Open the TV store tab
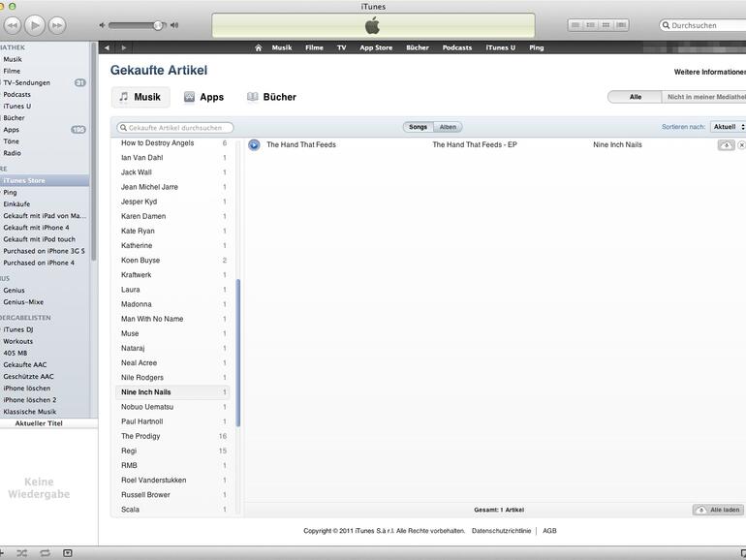746x560 pixels. pos(342,47)
